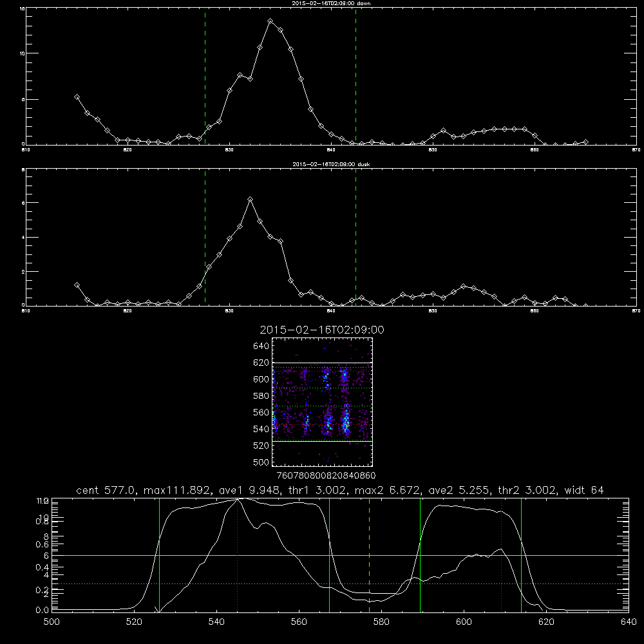This screenshot has width=644, height=644.
Task: Click the '500' y-axis label of the spectrogram
Action: (x=261, y=462)
